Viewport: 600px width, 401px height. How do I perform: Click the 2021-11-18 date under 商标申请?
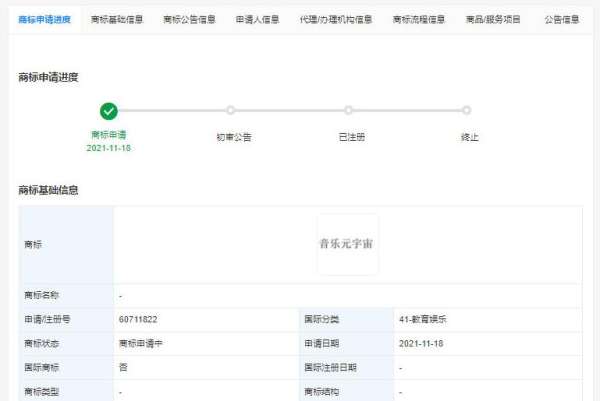[109, 148]
